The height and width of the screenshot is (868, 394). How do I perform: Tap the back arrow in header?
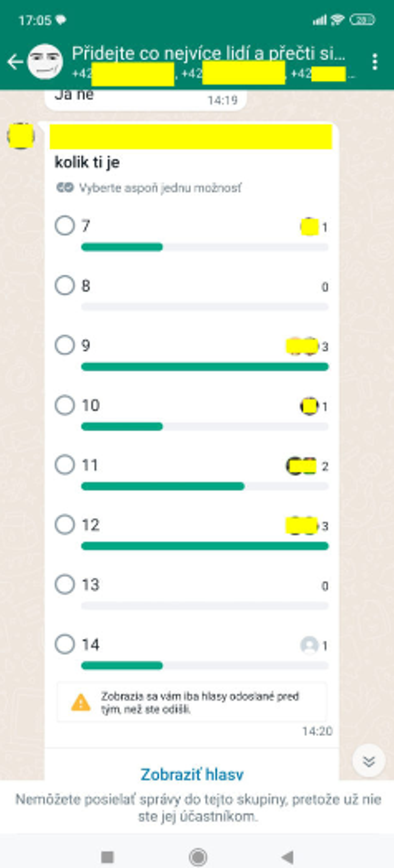coord(15,62)
